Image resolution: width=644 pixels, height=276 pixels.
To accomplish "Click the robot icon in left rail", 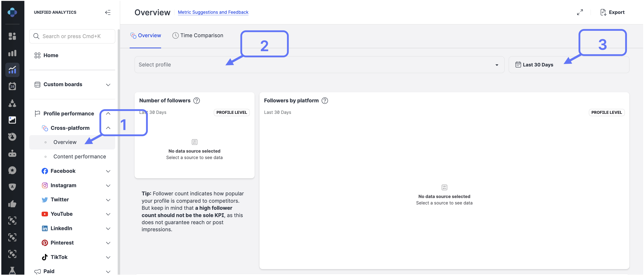I will pyautogui.click(x=12, y=154).
